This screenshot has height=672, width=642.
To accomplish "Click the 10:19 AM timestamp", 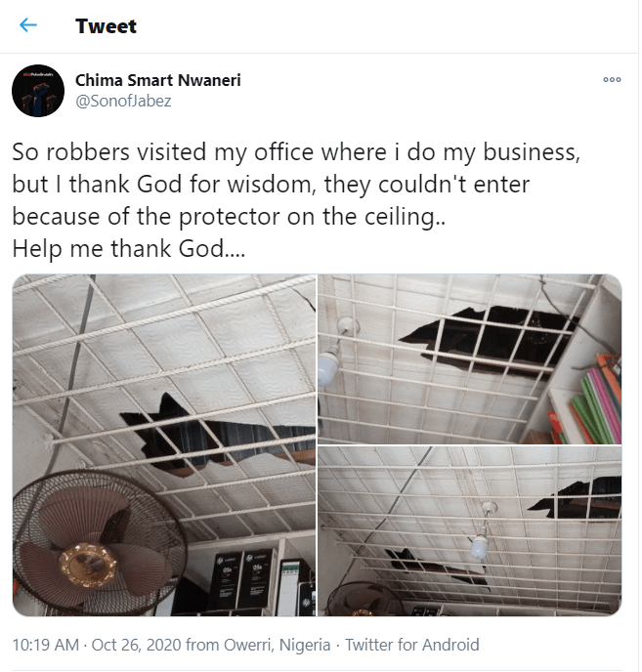I will coord(43,645).
